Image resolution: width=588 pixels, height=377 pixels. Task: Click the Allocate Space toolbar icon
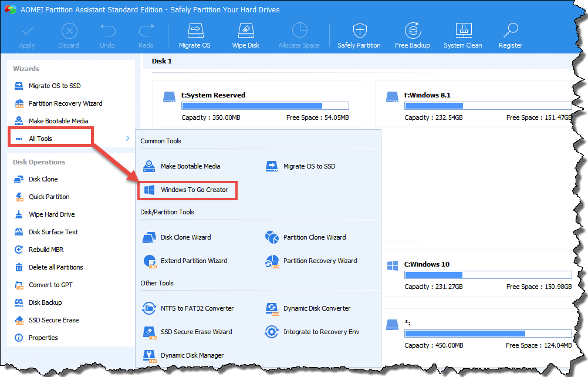(300, 31)
